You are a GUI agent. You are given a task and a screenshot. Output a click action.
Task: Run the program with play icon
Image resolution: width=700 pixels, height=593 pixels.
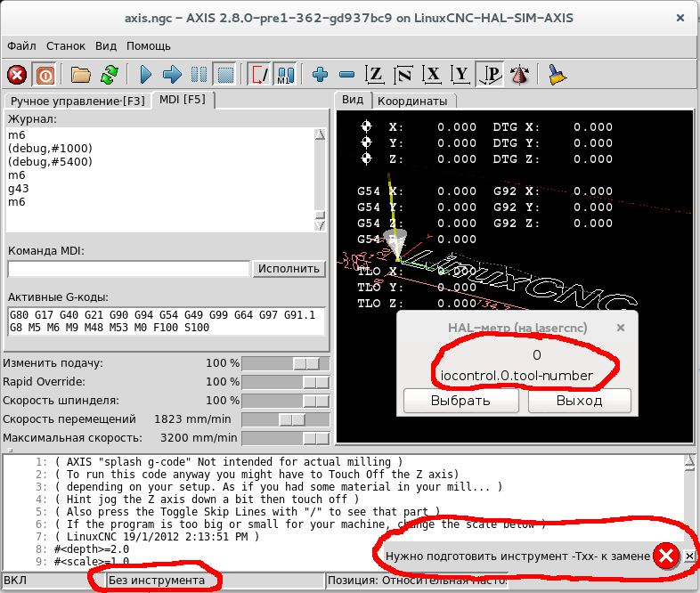point(145,75)
